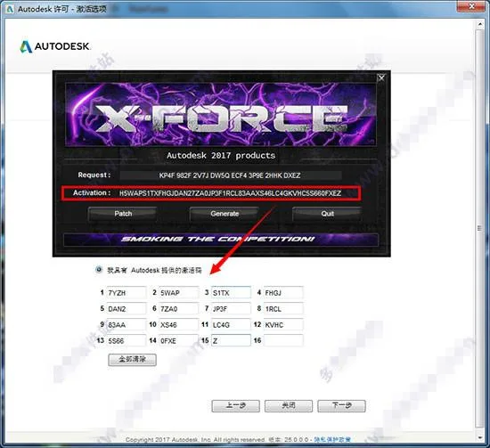The height and width of the screenshot is (448, 490).
Task: Click activation box 4 containing FHGJ
Action: click(x=283, y=293)
